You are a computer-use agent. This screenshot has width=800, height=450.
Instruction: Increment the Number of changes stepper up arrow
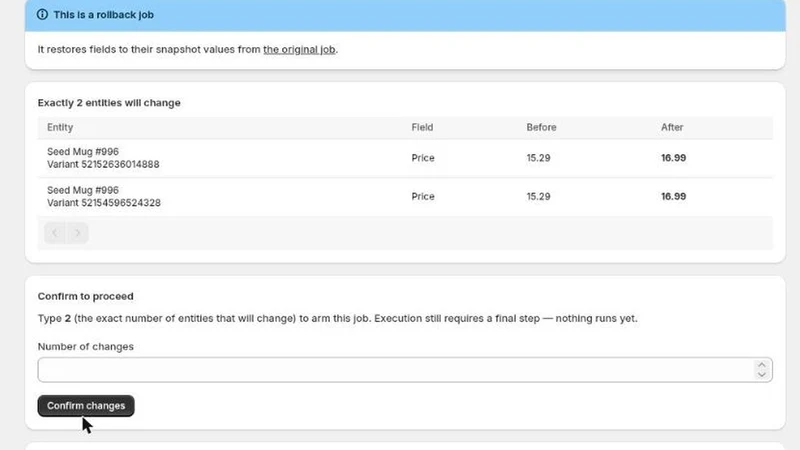click(762, 365)
